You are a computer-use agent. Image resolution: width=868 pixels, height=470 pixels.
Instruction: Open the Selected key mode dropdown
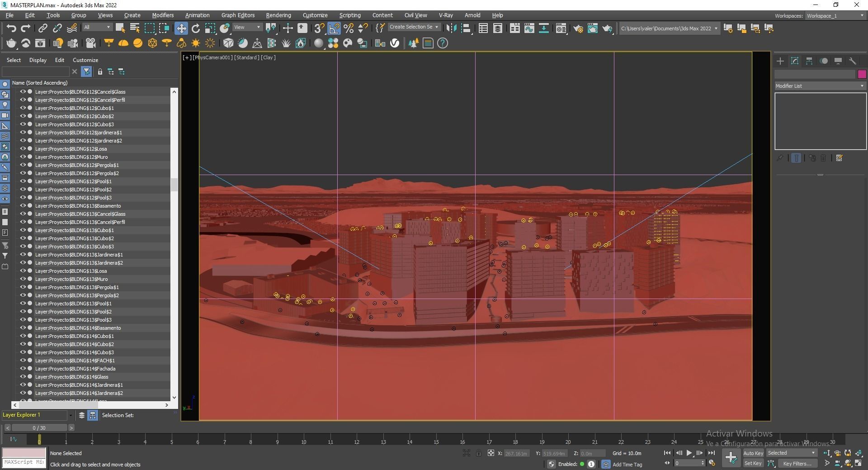(x=791, y=453)
